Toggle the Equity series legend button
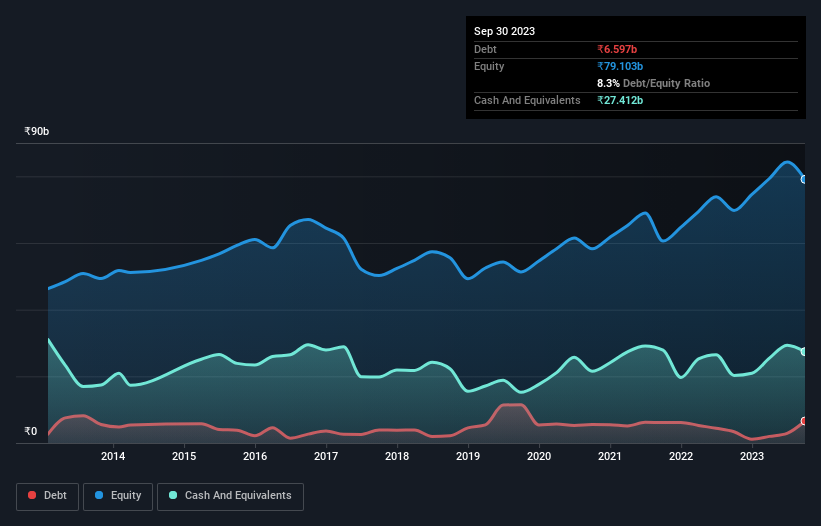 118,496
